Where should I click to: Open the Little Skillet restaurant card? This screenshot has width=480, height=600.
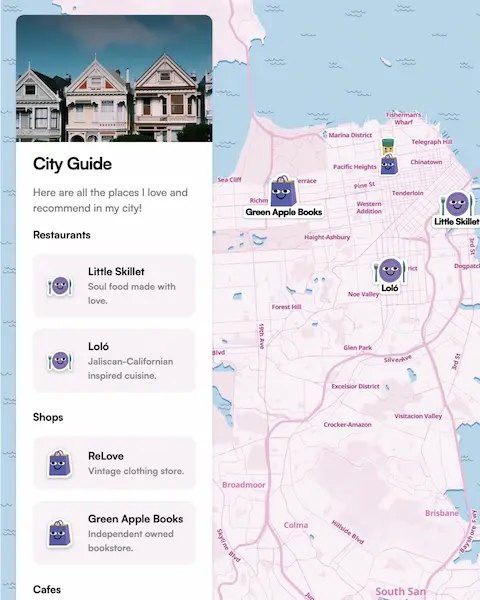click(114, 285)
